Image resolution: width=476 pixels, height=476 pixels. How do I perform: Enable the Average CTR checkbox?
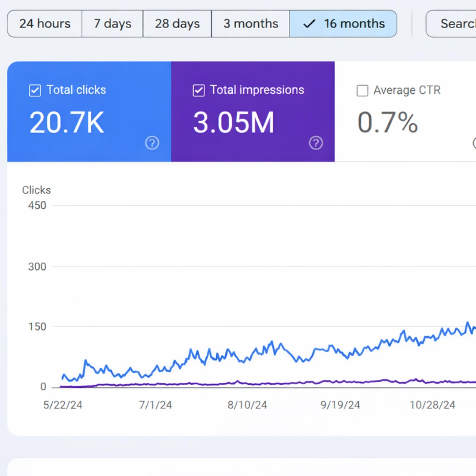[x=362, y=90]
